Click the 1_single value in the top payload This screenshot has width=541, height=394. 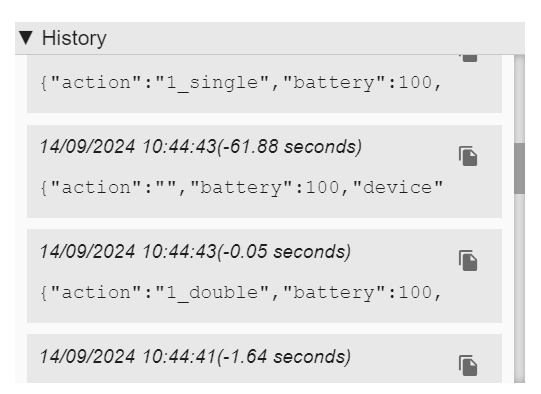coord(212,83)
